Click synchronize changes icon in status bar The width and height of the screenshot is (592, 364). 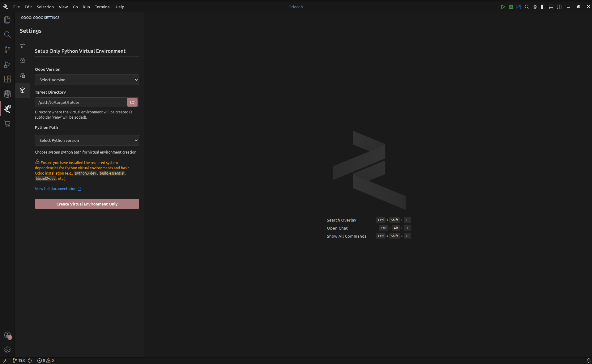(30, 361)
